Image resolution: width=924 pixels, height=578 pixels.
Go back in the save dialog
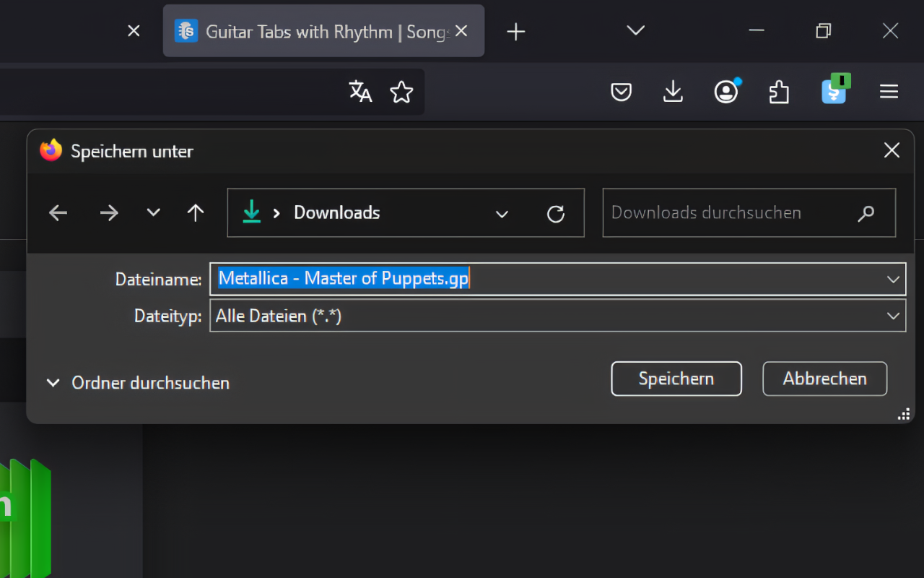(x=58, y=212)
